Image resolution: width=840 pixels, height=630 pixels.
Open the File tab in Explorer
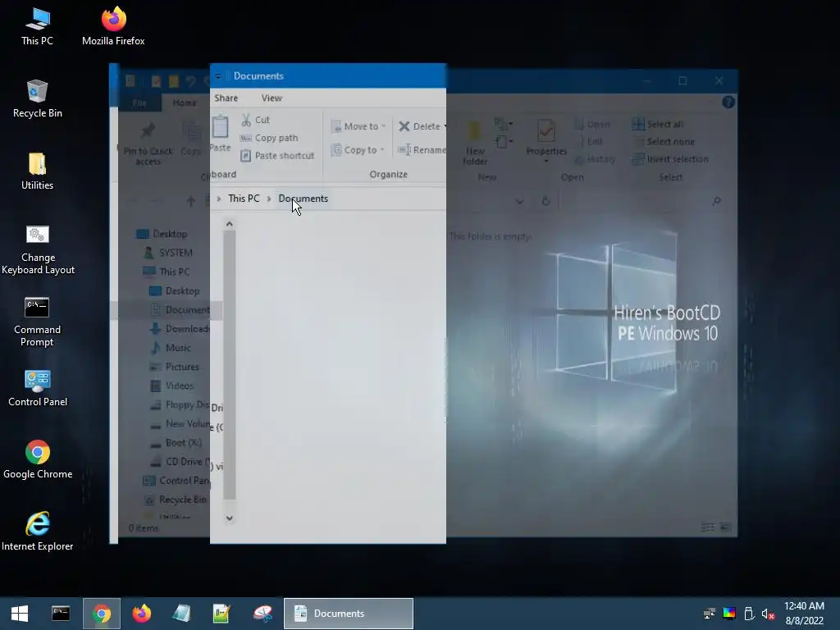coord(139,103)
